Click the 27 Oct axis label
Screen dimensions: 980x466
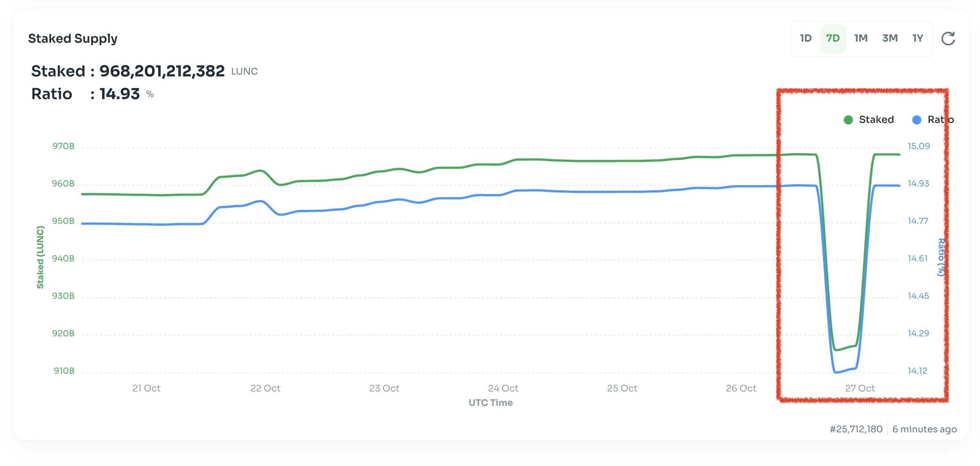click(860, 388)
